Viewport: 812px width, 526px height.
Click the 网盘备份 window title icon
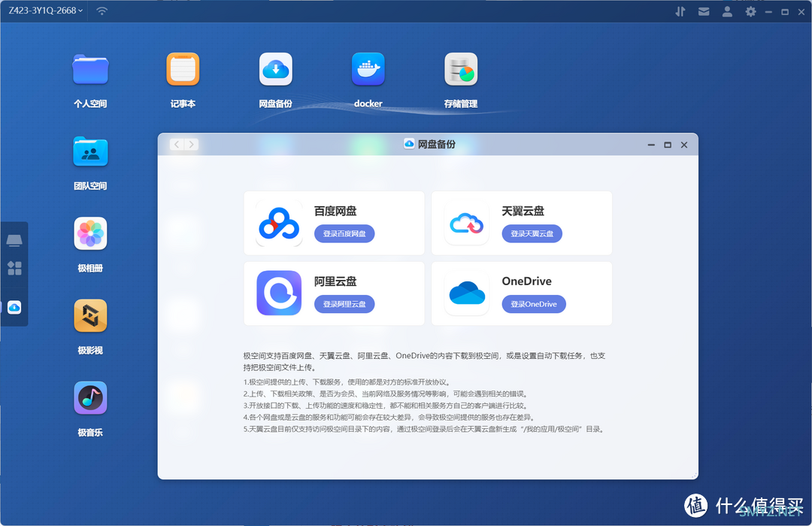[x=409, y=144]
